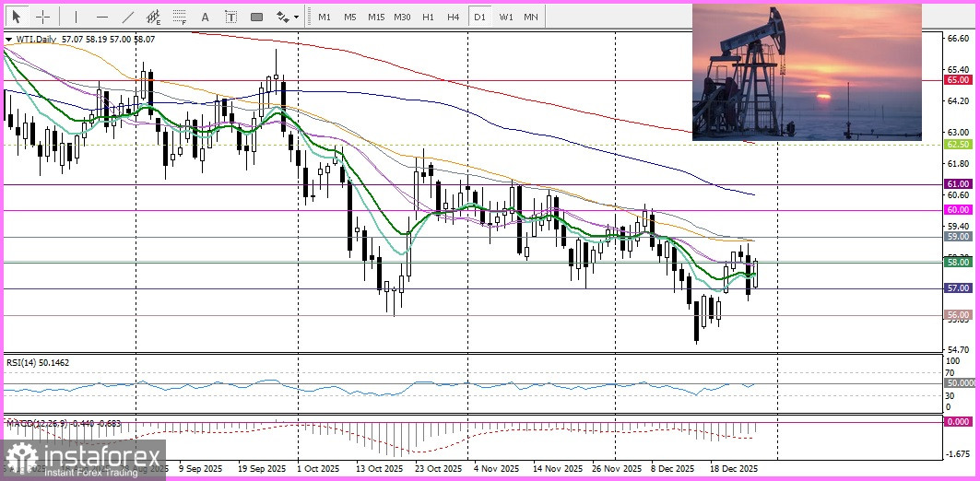Select the cursor arrow tool
This screenshot has width=980, height=481.
[17, 17]
